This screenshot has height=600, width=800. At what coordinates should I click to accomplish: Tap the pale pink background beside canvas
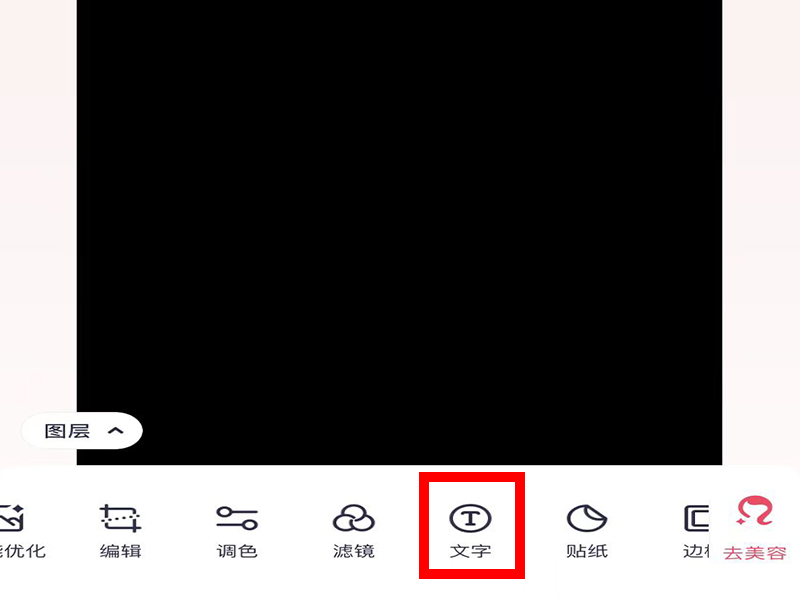(761, 232)
